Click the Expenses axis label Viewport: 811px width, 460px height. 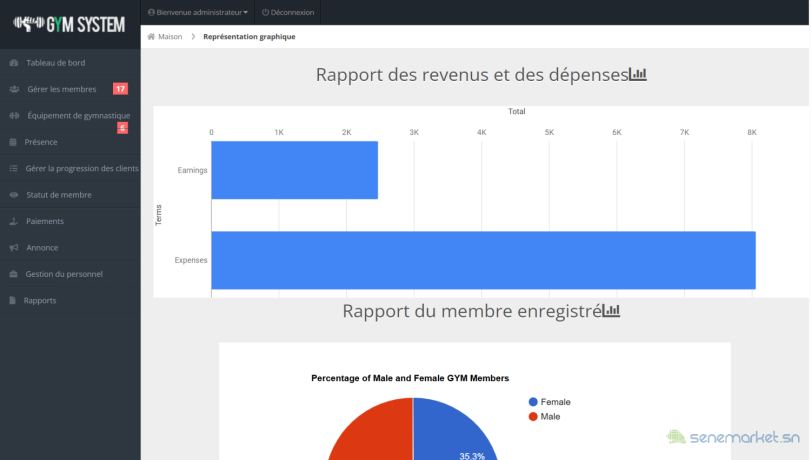coord(191,260)
